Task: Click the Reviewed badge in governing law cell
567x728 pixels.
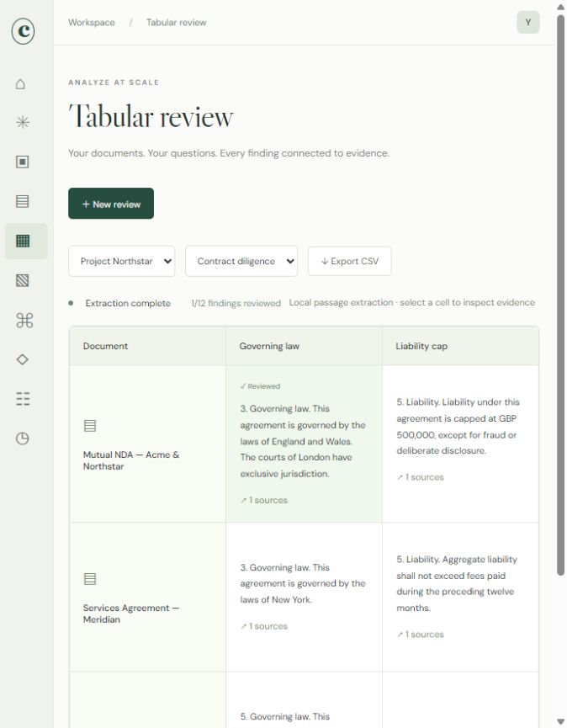Action: (260, 386)
